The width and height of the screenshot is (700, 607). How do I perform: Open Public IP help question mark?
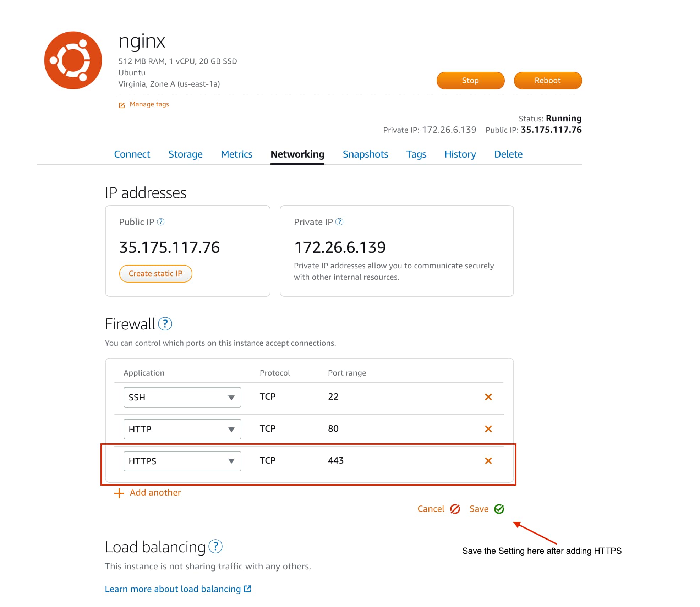161,222
